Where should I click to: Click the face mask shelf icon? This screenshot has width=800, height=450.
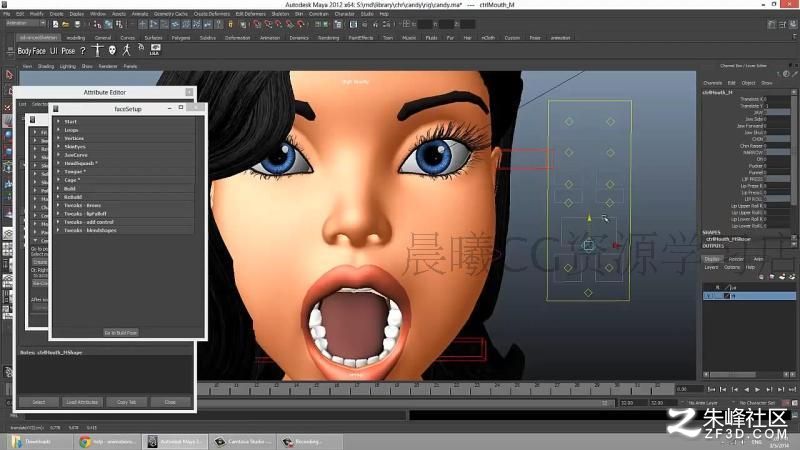tap(112, 50)
